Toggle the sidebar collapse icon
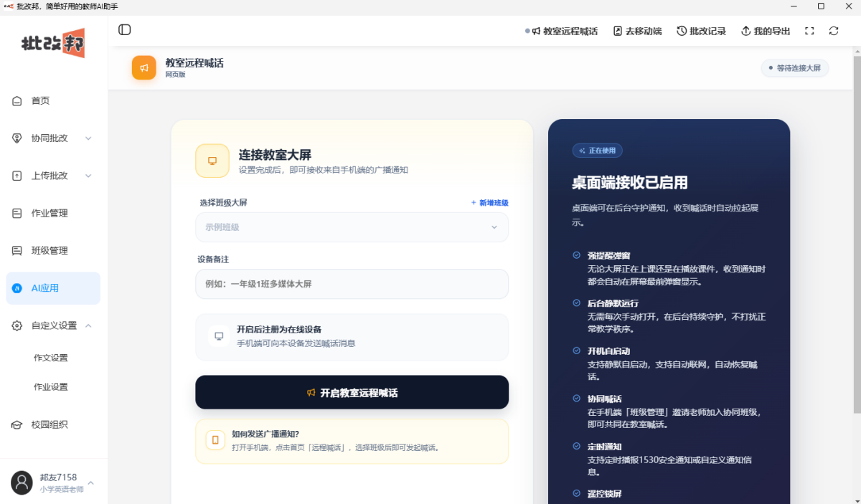The height and width of the screenshot is (504, 861). coord(125,30)
